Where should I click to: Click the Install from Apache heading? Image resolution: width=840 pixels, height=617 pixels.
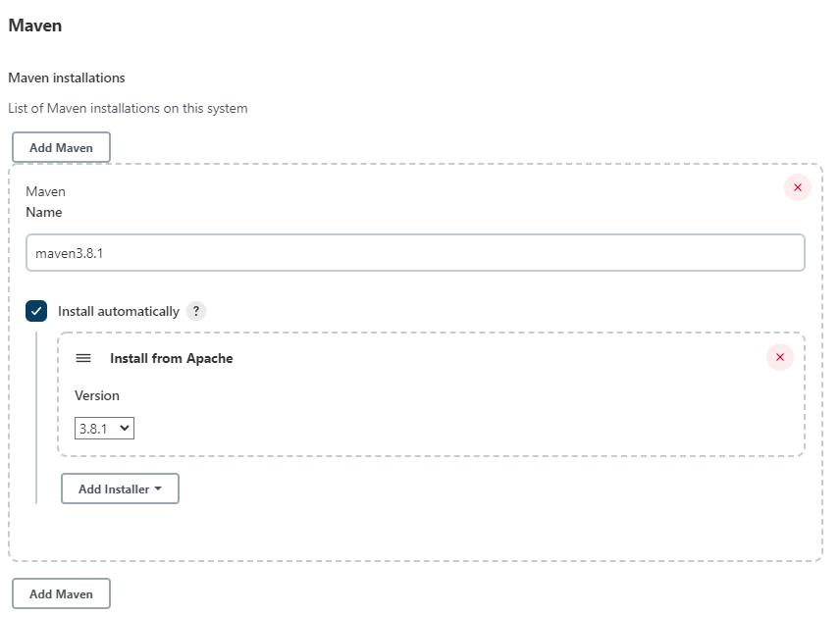pyautogui.click(x=172, y=358)
